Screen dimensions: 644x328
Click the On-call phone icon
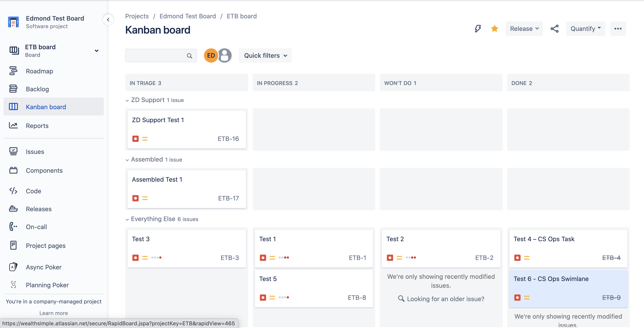[13, 226]
